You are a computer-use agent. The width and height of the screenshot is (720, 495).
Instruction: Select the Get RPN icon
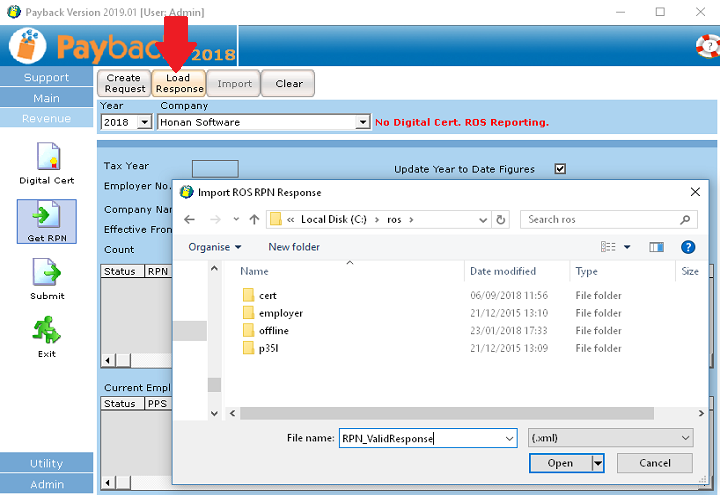(x=47, y=217)
